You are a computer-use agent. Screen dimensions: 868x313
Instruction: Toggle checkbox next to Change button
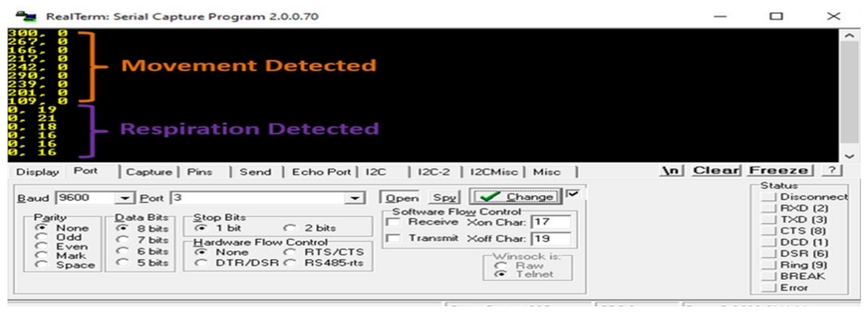pyautogui.click(x=572, y=194)
